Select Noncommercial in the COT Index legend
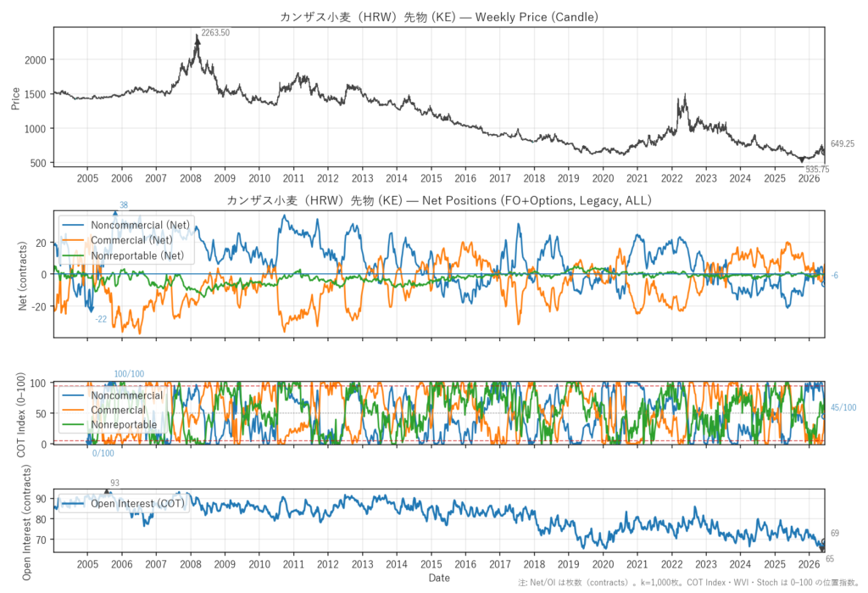 [113, 395]
